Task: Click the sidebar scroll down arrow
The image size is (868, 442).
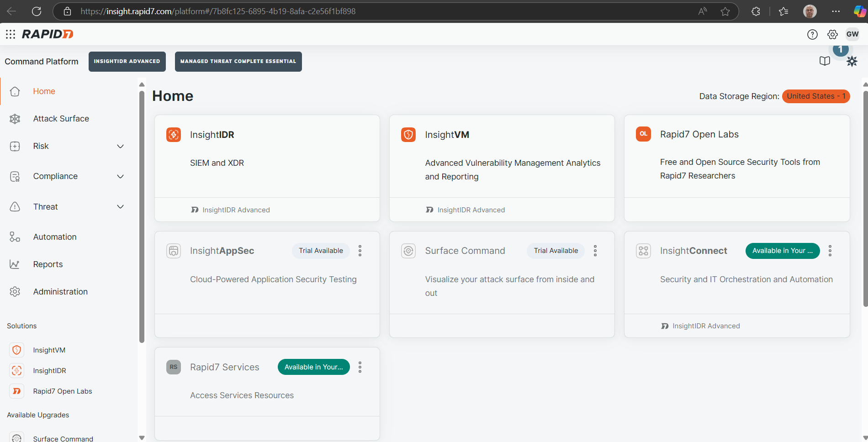Action: [x=142, y=437]
